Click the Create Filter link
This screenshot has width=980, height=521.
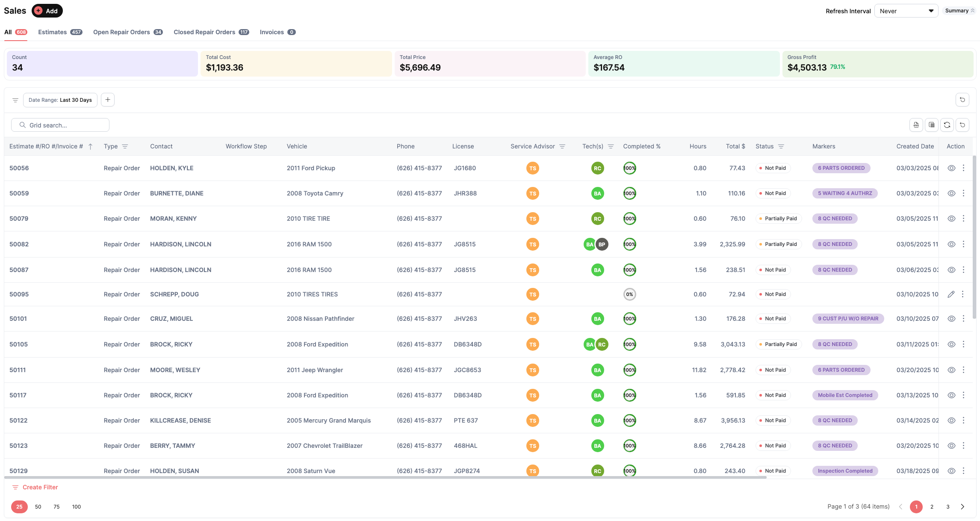[x=40, y=487]
